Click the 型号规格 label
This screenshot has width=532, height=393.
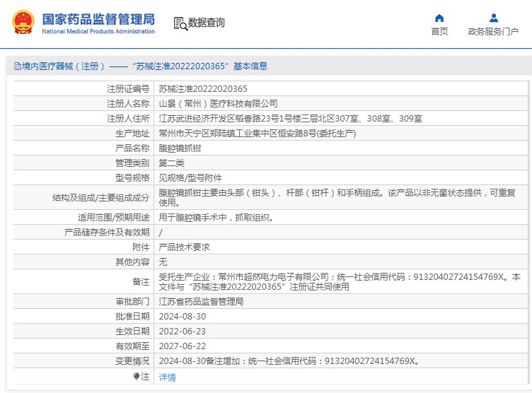[132, 178]
